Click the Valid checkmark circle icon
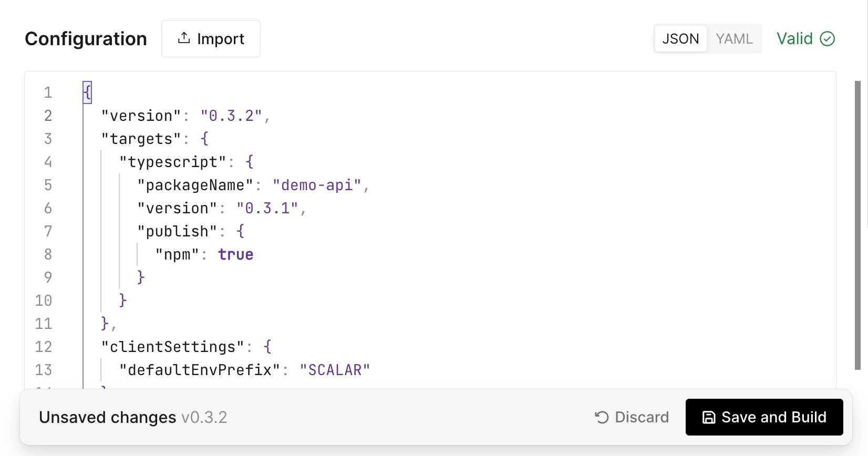This screenshot has width=868, height=456. coord(828,38)
